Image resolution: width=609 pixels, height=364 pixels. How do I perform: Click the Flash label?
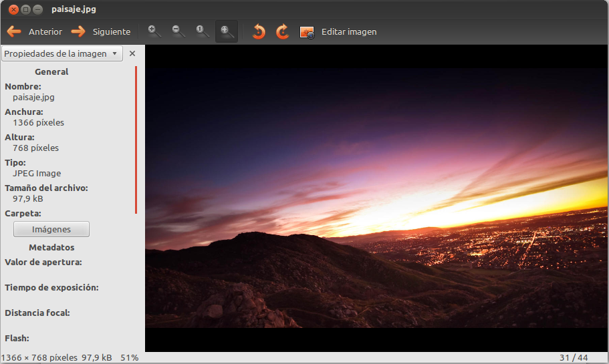click(17, 339)
